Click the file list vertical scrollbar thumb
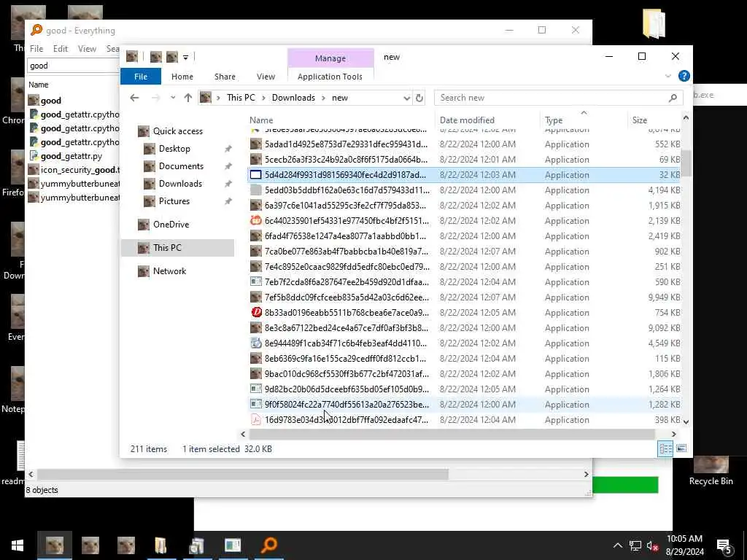 point(686,163)
